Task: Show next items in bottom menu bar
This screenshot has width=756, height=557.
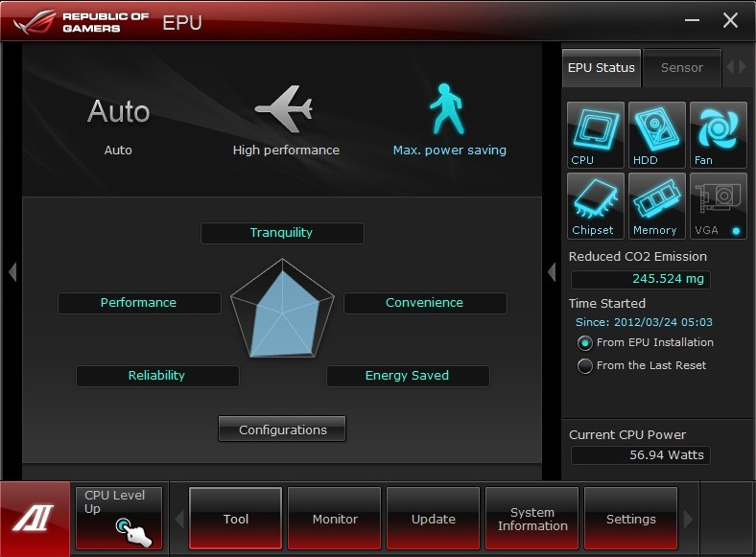Action: (688, 520)
